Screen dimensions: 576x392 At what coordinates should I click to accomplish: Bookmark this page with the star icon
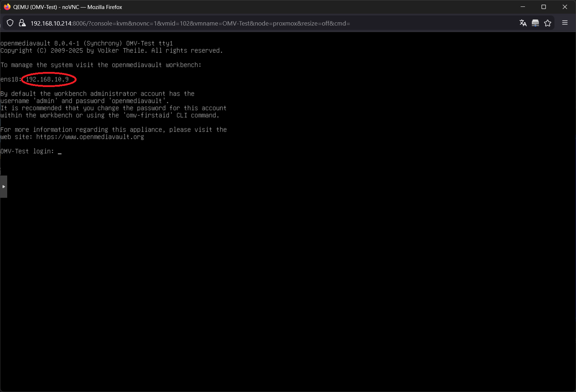(x=548, y=23)
